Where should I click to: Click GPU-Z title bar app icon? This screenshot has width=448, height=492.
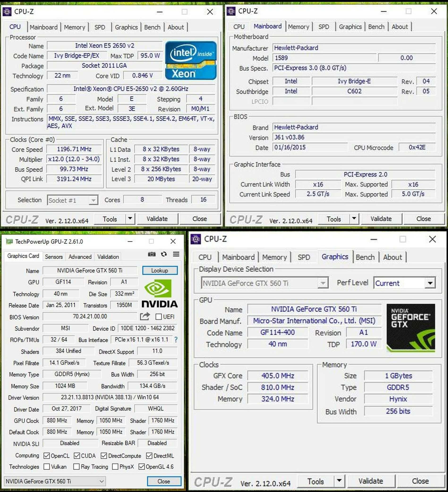tap(9, 242)
